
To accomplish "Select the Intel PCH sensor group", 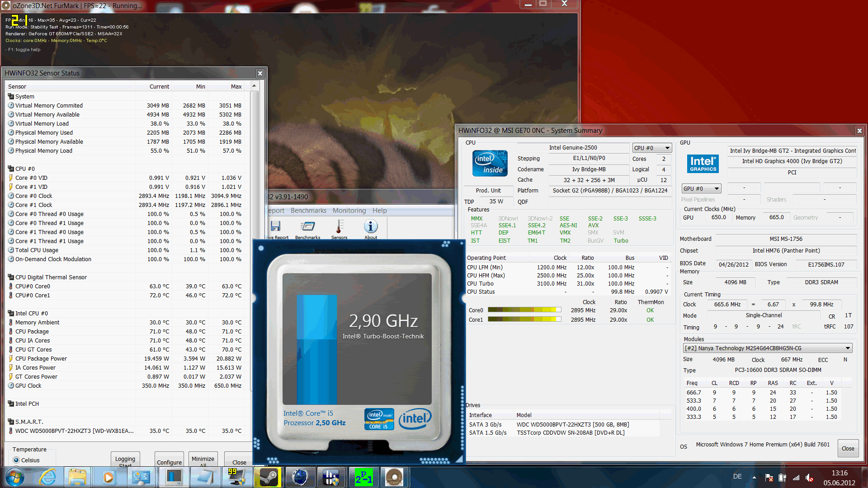I will (27, 404).
